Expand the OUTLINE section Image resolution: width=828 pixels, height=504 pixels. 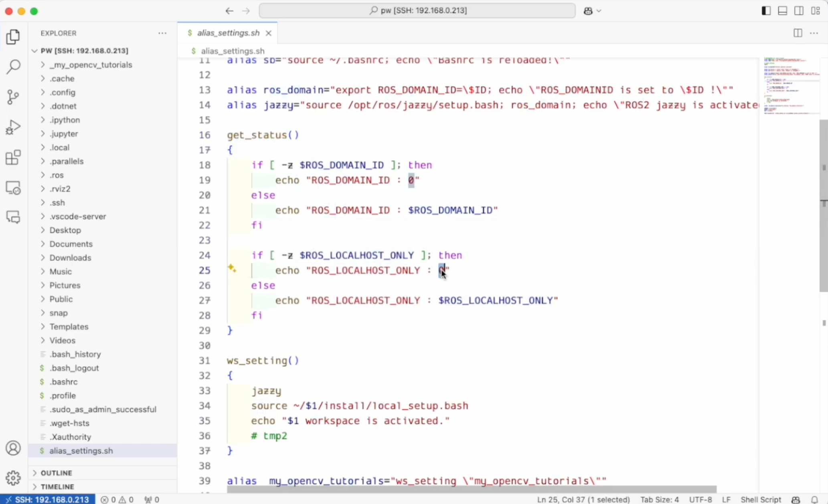click(x=56, y=473)
